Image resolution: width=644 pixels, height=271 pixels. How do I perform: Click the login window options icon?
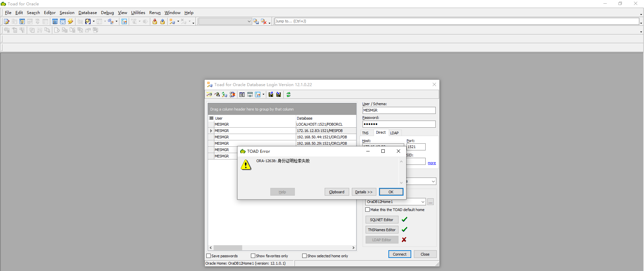pyautogui.click(x=258, y=94)
